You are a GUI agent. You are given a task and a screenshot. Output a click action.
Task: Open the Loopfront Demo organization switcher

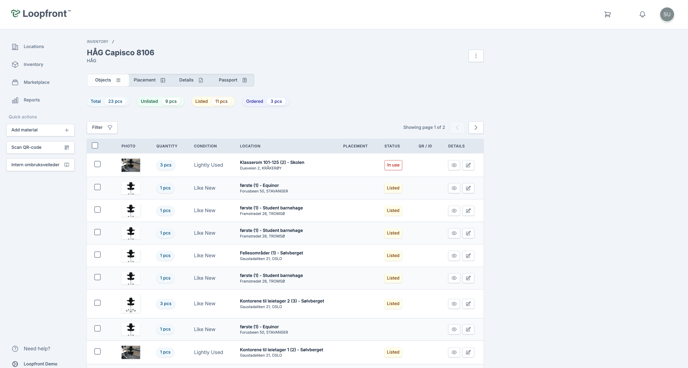point(35,364)
